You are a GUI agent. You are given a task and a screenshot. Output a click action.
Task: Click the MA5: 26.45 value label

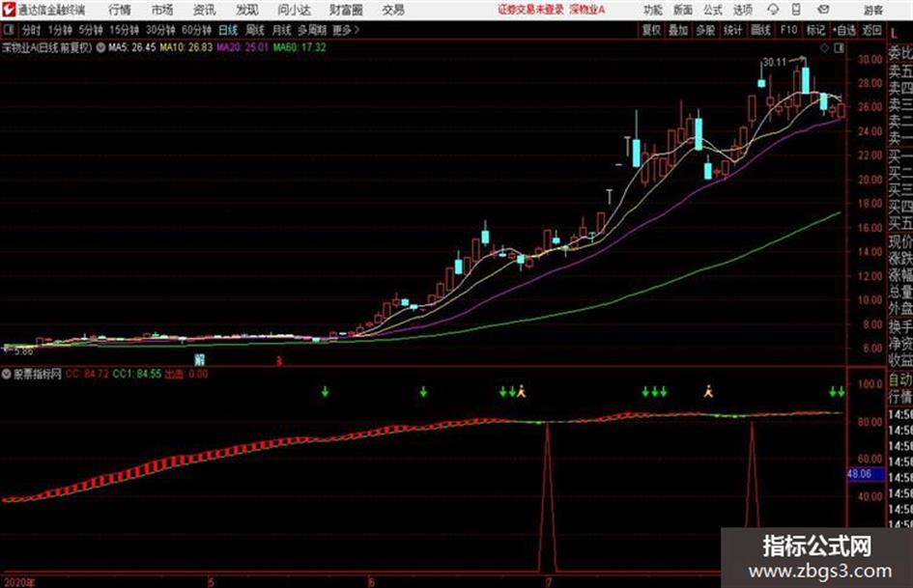(x=132, y=47)
